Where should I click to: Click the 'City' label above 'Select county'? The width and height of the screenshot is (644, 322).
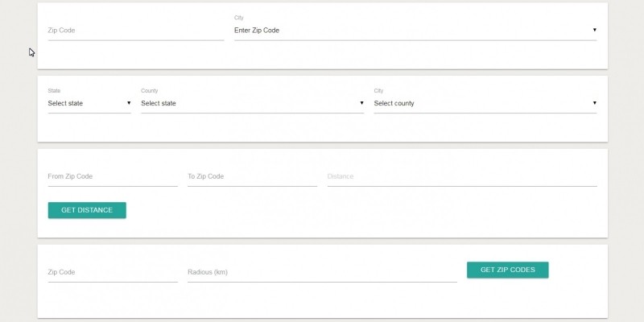click(x=379, y=91)
